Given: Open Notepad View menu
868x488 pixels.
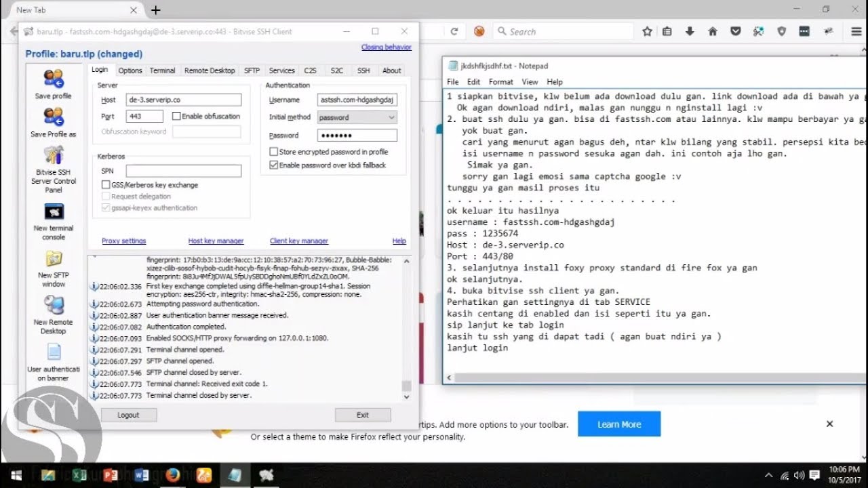Looking at the screenshot, I should (x=530, y=82).
